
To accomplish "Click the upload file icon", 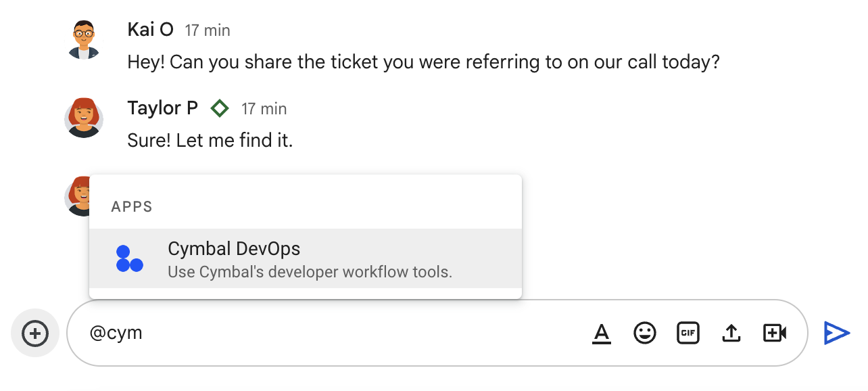I will click(x=731, y=332).
